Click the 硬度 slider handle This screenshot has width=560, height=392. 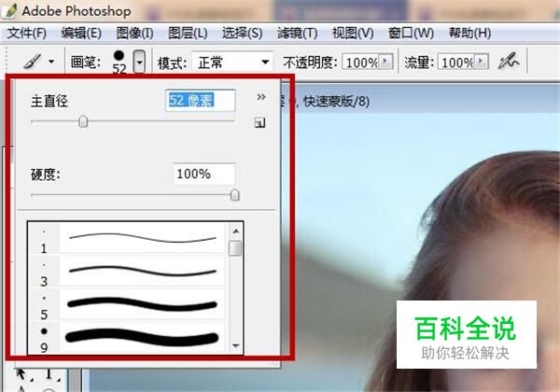click(234, 195)
